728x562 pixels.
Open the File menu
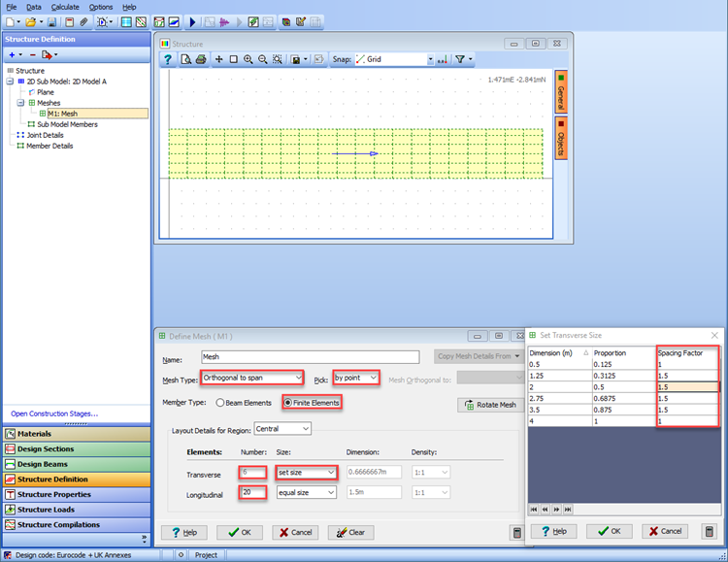click(11, 7)
